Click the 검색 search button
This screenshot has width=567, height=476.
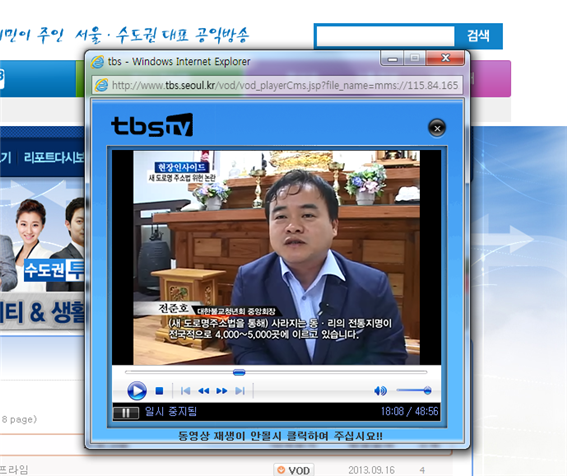tap(478, 36)
